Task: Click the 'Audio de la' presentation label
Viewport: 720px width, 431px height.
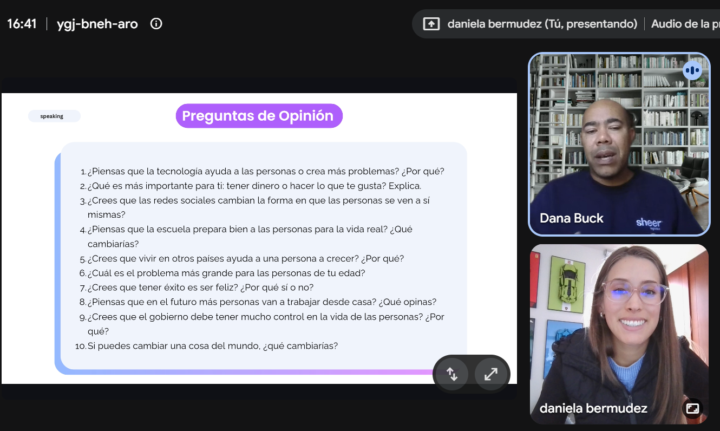Action: 685,24
